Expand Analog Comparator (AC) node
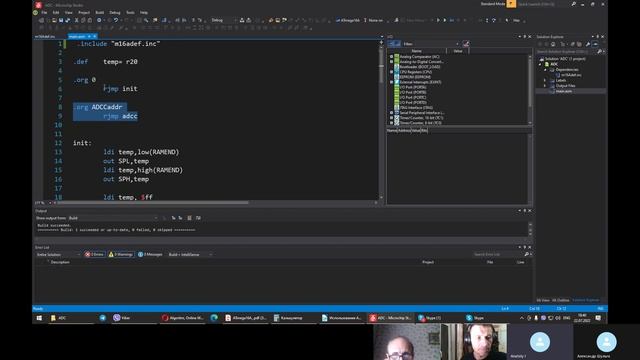This screenshot has width=640, height=360. [391, 57]
